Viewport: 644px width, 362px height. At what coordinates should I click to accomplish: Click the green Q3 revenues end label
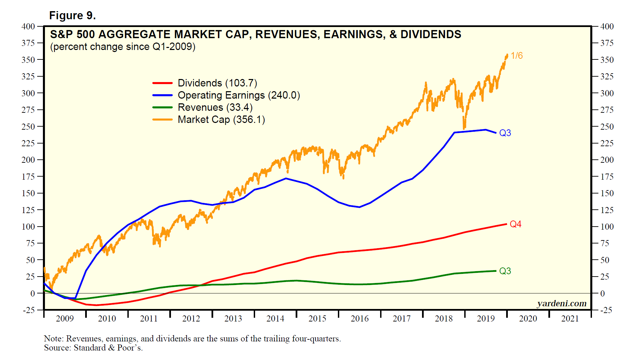coord(505,271)
